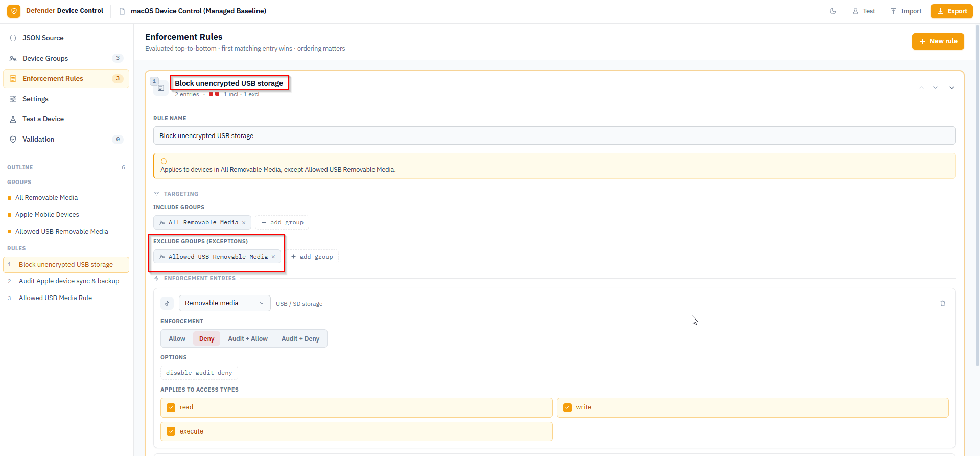Open the Enforcement Rules section
This screenshot has width=980, height=456.
[x=66, y=79]
